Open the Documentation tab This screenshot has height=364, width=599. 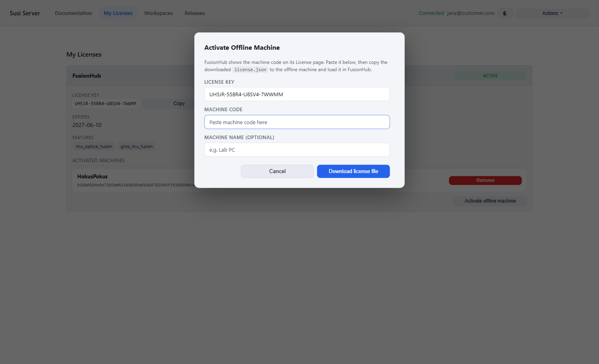coord(73,13)
